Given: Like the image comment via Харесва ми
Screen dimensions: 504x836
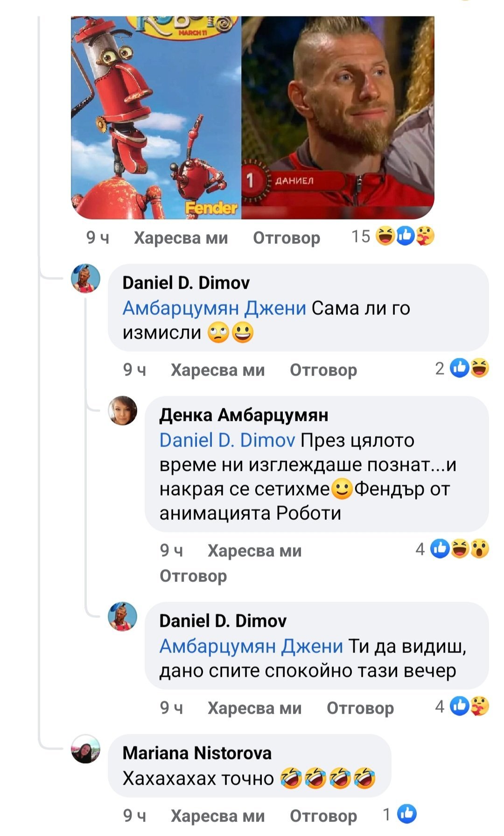Looking at the screenshot, I should click(x=181, y=238).
